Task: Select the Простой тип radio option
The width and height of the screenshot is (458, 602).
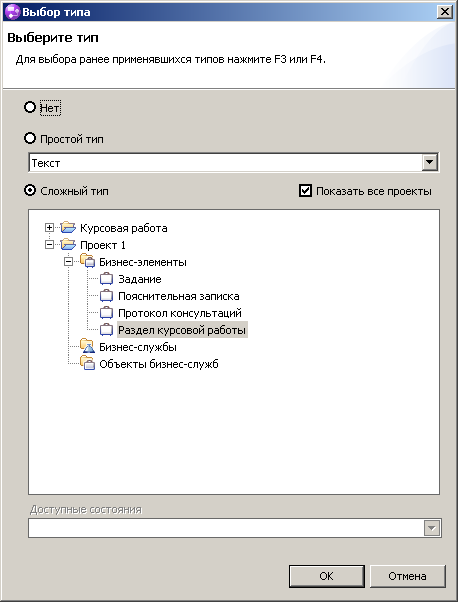Action: click(30, 138)
